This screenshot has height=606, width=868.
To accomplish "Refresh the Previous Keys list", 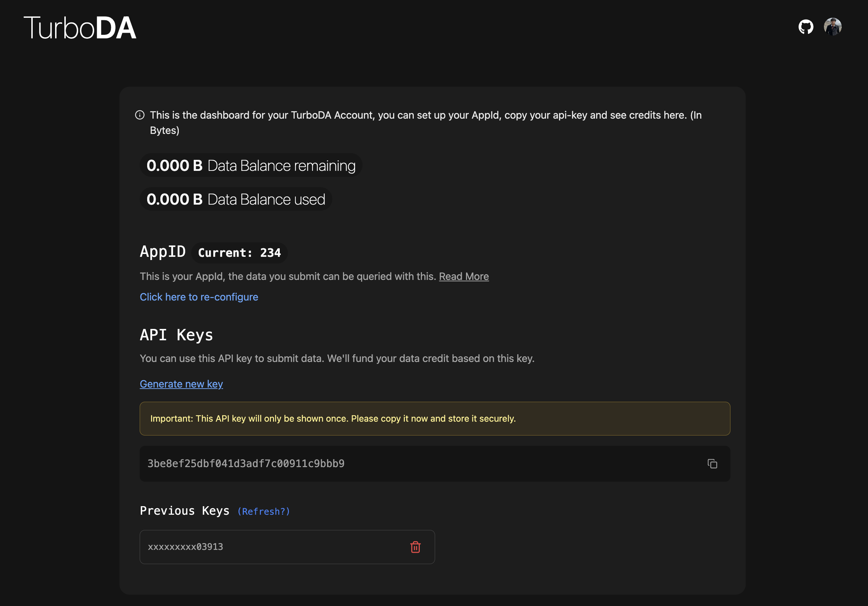I will click(263, 511).
